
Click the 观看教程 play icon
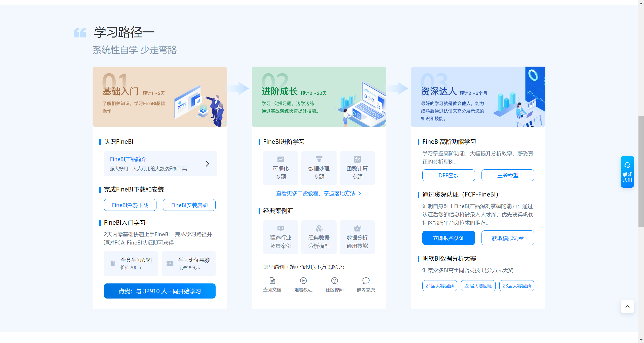click(x=303, y=281)
